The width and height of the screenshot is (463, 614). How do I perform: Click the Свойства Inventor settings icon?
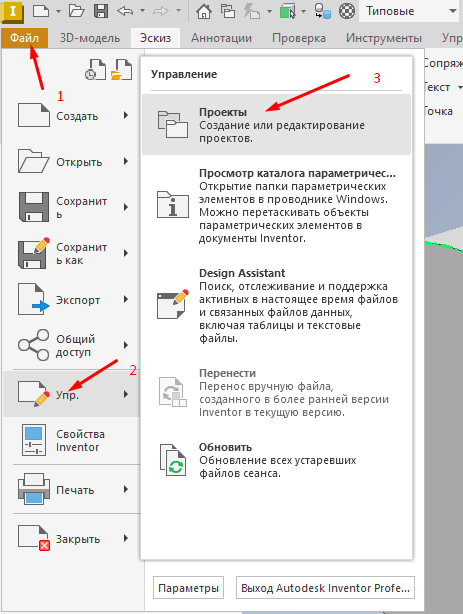coord(34,440)
